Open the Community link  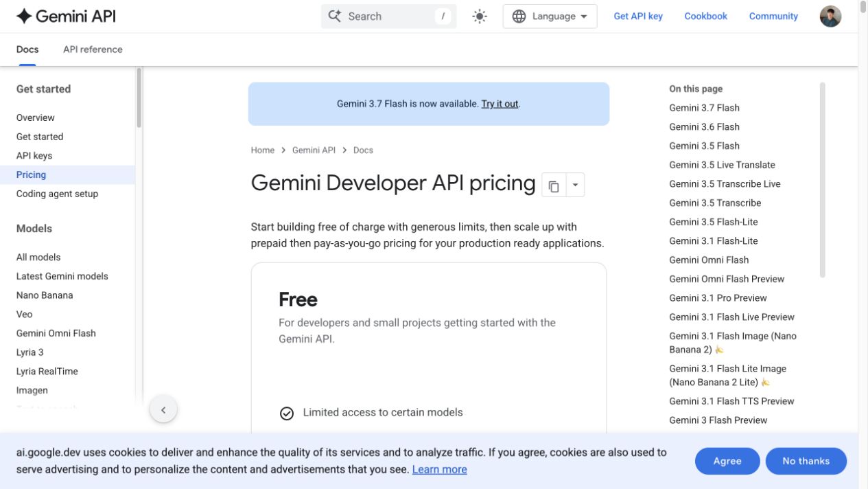coord(773,16)
